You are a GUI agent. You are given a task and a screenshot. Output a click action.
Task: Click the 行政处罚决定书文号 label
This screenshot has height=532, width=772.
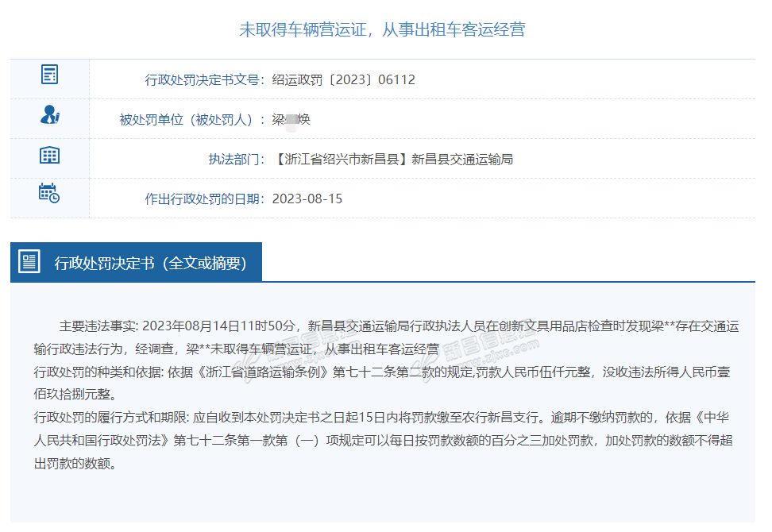pyautogui.click(x=203, y=79)
